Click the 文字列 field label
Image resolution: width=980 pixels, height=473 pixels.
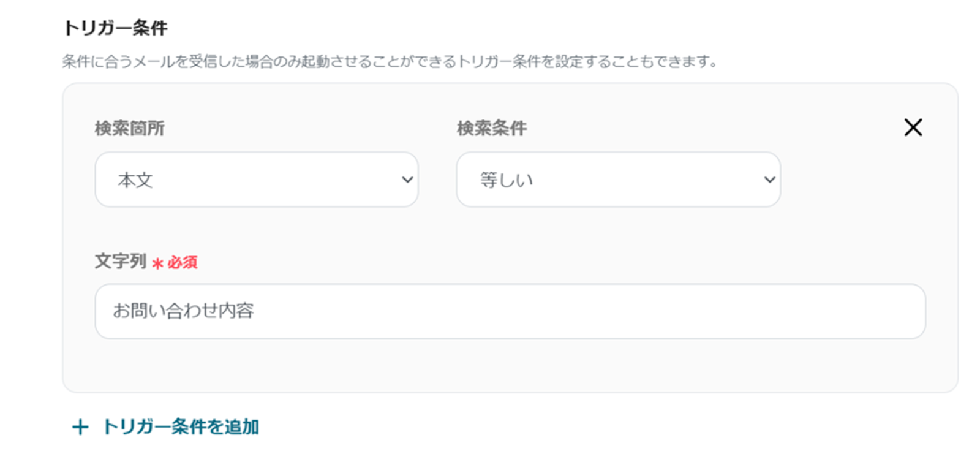[x=120, y=262]
